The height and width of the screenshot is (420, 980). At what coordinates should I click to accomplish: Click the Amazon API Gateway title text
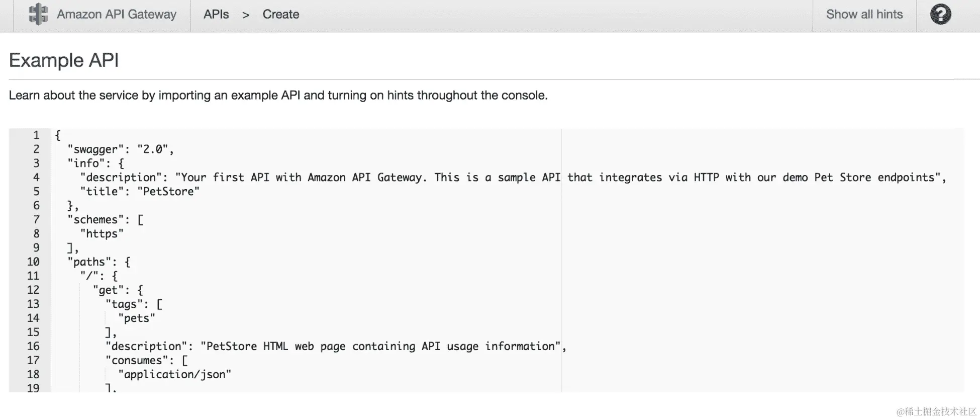pos(117,14)
